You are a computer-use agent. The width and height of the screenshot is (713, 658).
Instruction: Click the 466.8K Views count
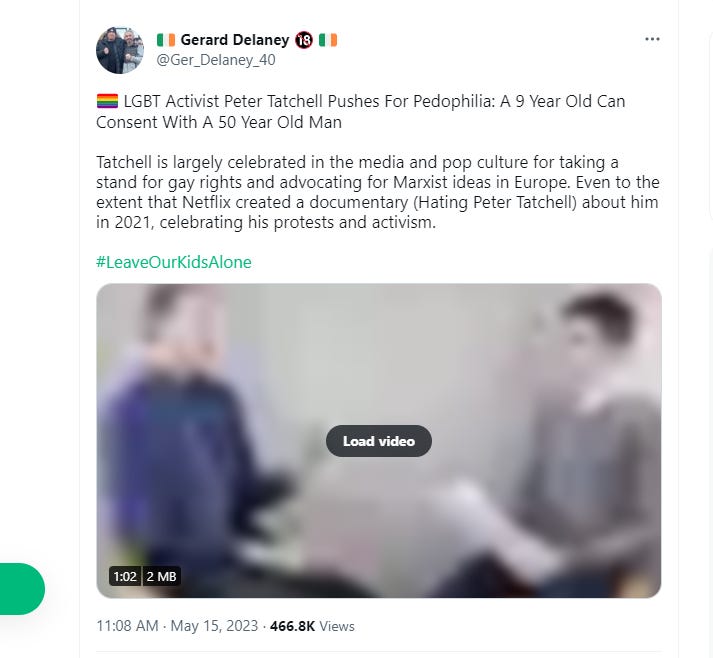(x=312, y=626)
